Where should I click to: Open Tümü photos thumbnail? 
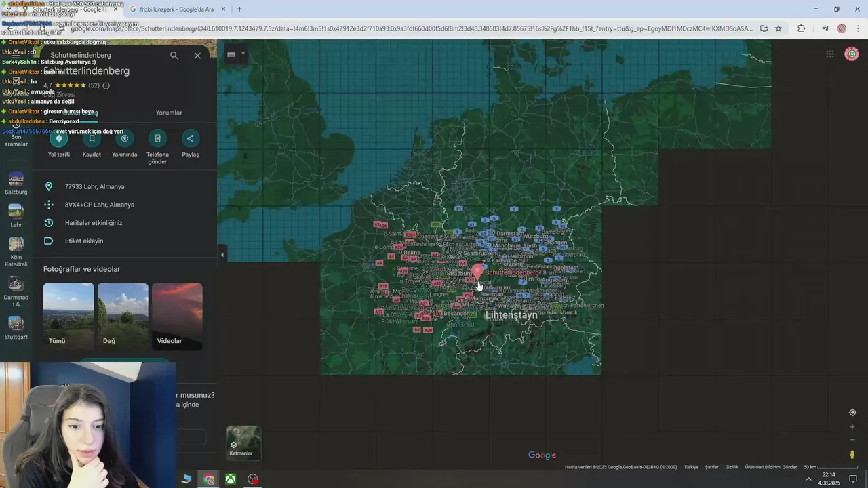click(x=68, y=317)
